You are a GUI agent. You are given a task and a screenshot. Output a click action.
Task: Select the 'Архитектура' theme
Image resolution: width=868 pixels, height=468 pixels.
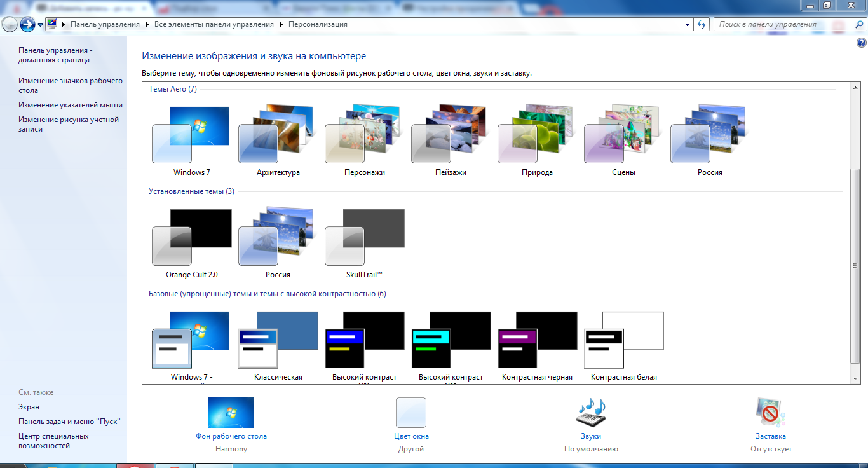[278, 141]
